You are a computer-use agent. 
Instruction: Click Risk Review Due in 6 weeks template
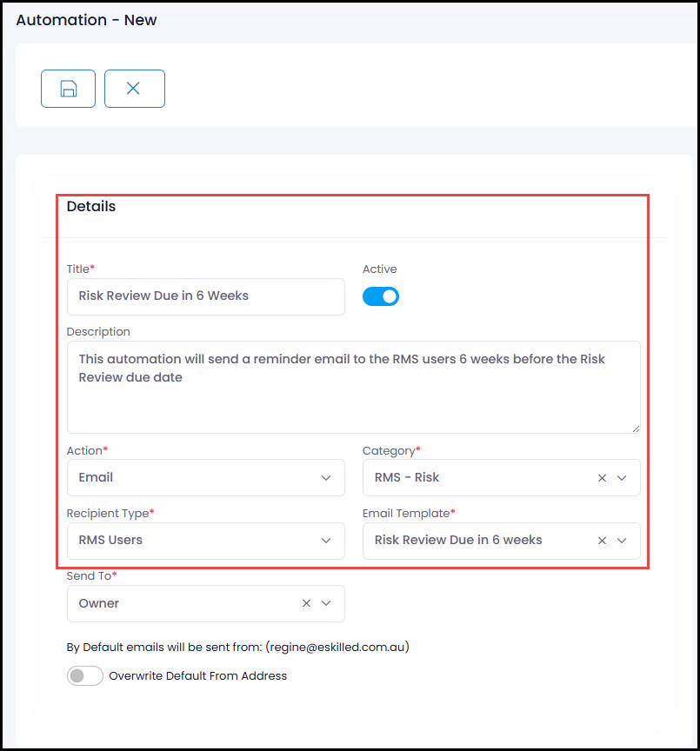point(458,541)
